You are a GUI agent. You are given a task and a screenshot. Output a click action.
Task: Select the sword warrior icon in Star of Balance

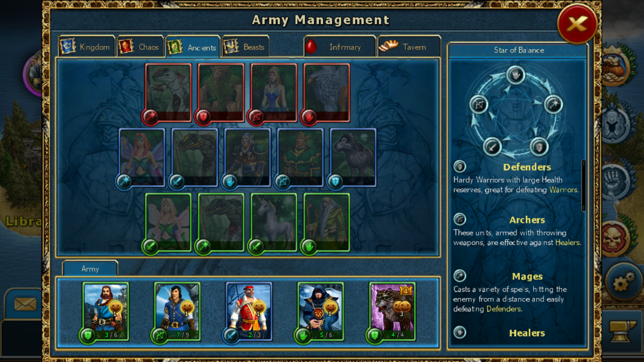pos(492,147)
